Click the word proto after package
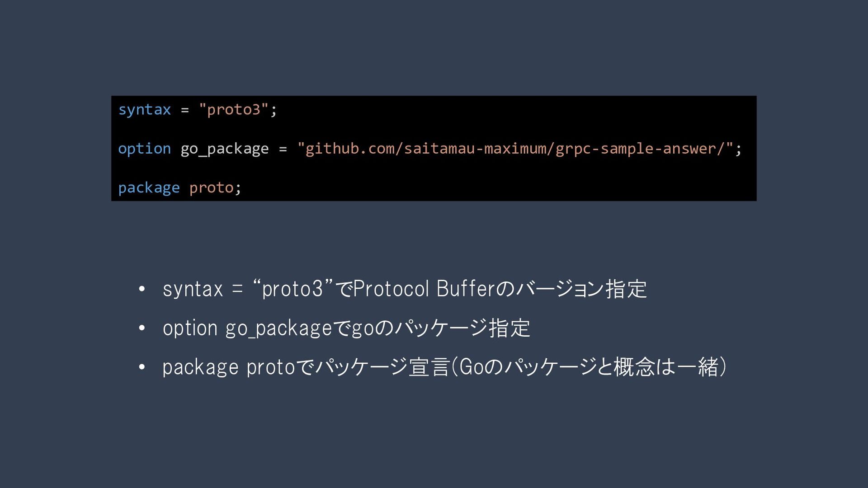The height and width of the screenshot is (488, 868). 211,188
